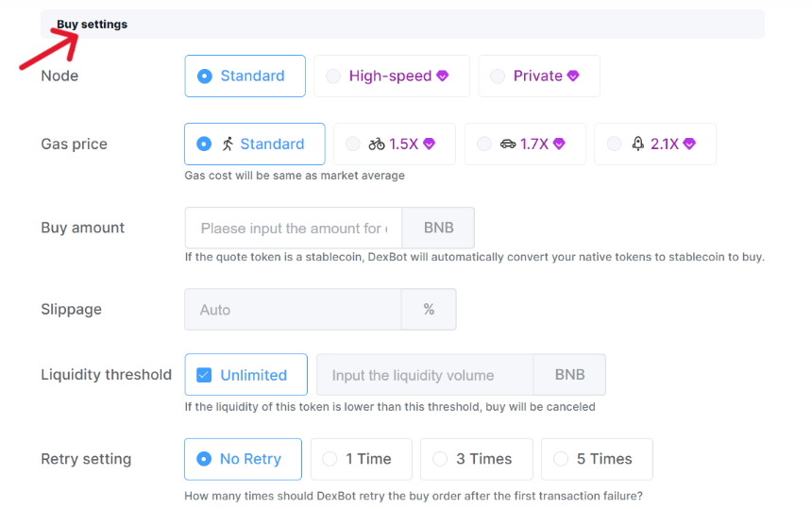Image resolution: width=812 pixels, height=509 pixels.
Task: Focus the Buy amount input field
Action: click(294, 228)
